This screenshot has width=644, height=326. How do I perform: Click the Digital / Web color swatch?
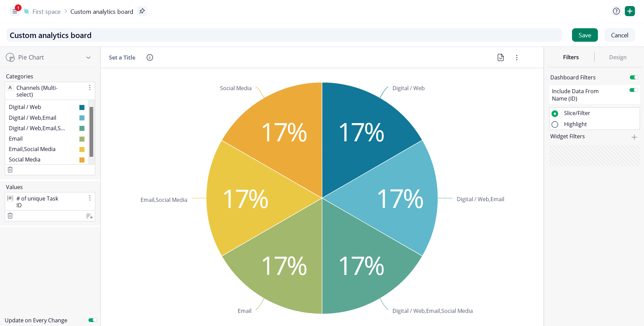[x=82, y=107]
